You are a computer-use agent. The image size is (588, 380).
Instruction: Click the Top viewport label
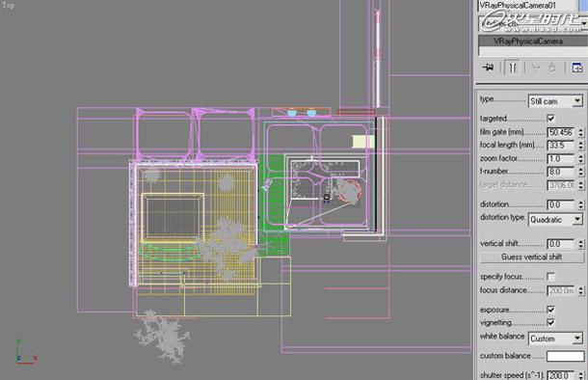click(x=9, y=5)
